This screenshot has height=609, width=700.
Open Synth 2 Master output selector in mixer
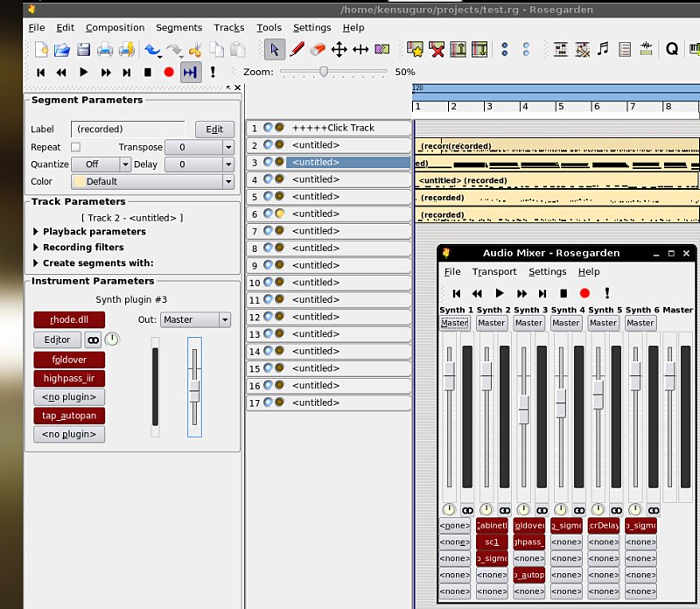click(492, 323)
